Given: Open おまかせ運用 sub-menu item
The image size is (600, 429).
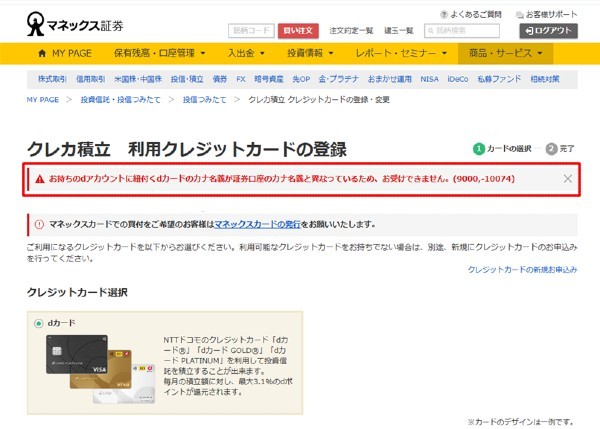Looking at the screenshot, I should pyautogui.click(x=390, y=79).
